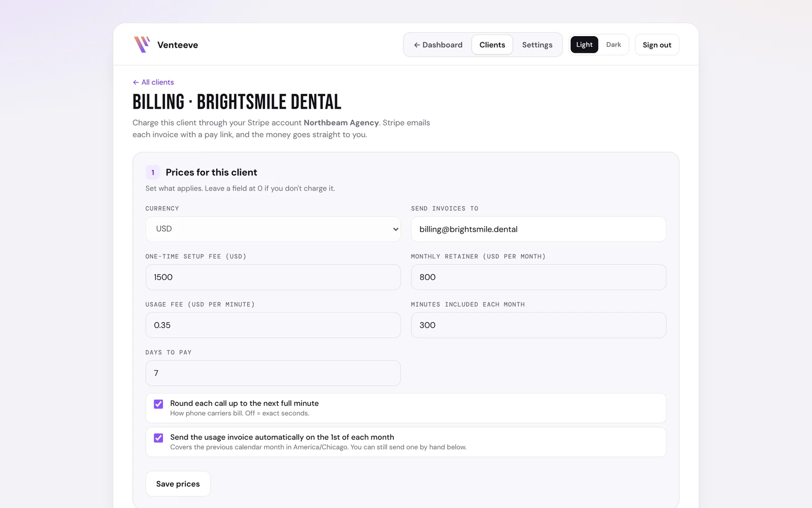Open the Clients tab
Viewport: 812px width, 508px height.
tap(492, 45)
